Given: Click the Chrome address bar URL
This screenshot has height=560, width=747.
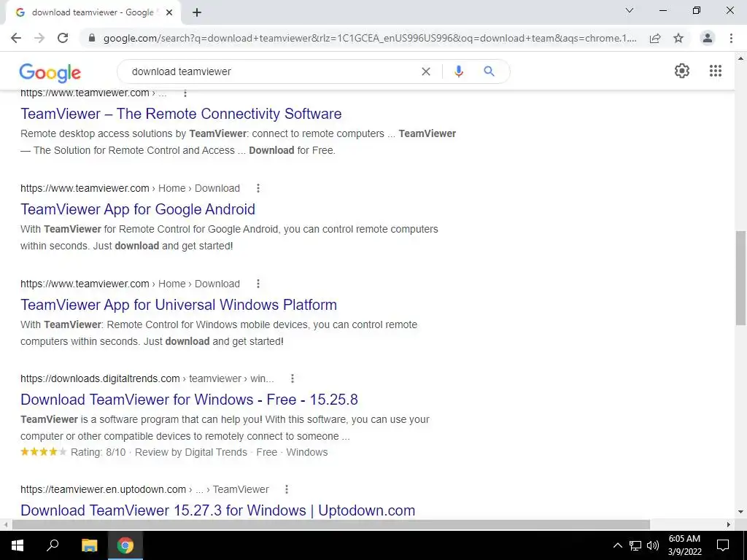Looking at the screenshot, I should [370, 38].
